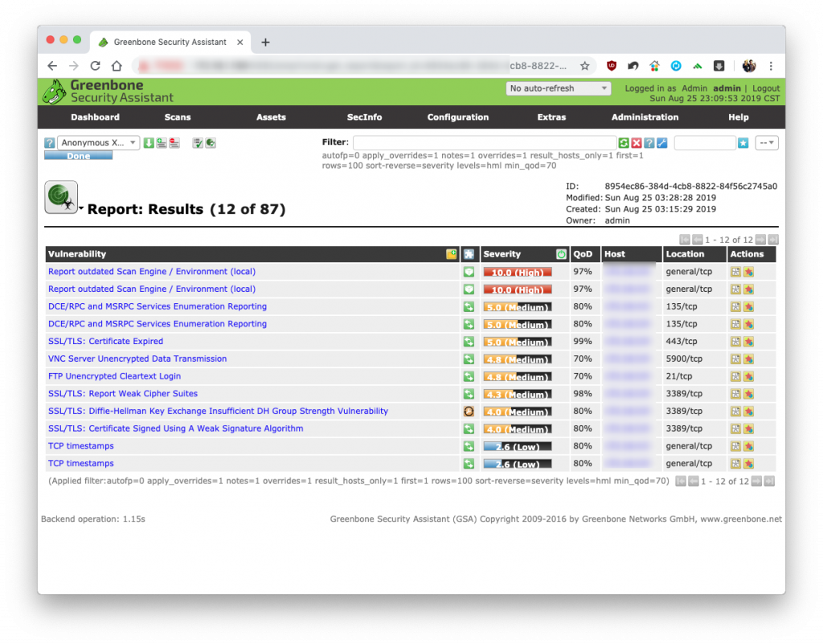Expand the report section arrow beside radar icon
Viewport: 823px width, 644px height.
(x=81, y=208)
